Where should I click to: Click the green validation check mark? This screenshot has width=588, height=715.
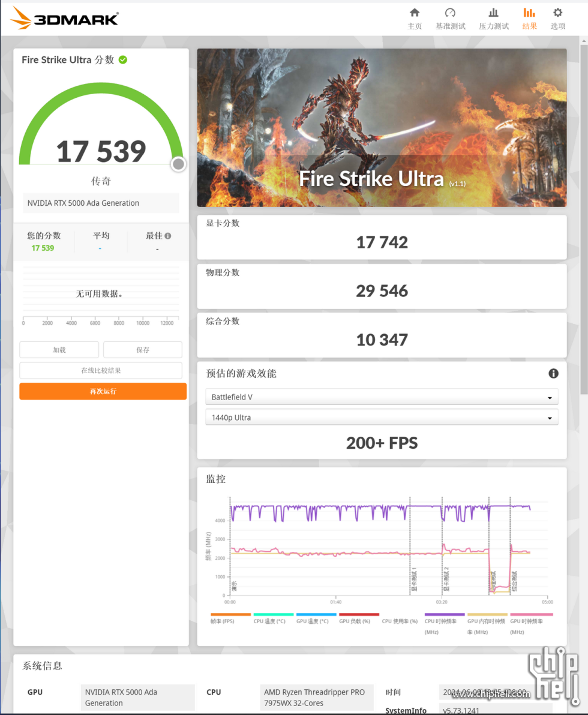(x=123, y=60)
